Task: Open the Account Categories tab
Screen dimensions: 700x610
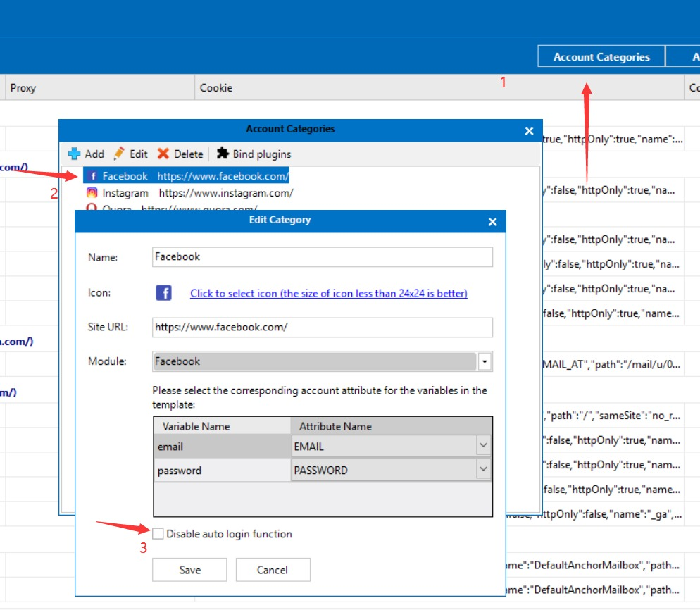Action: pyautogui.click(x=601, y=57)
